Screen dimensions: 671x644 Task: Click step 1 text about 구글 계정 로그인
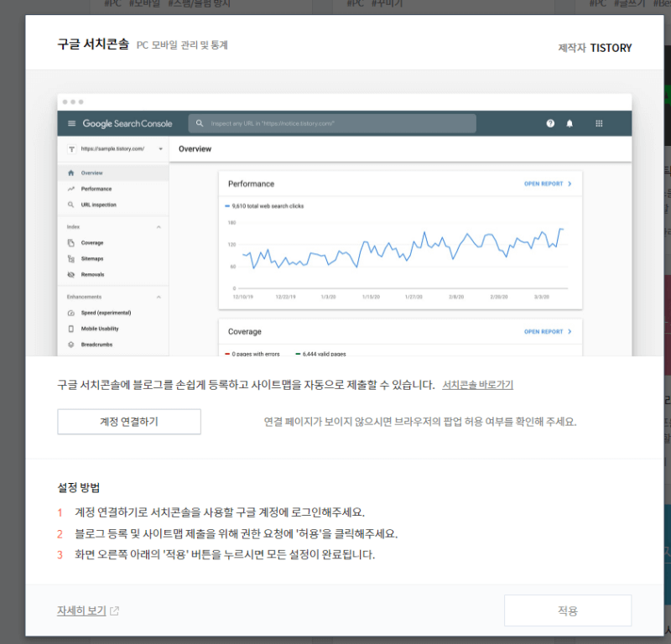(220, 512)
